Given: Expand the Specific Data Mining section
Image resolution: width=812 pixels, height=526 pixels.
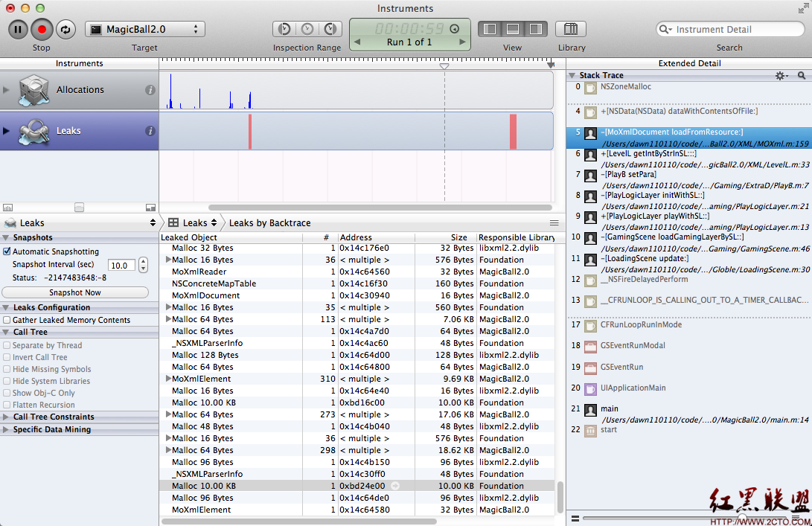Looking at the screenshot, I should click(x=7, y=429).
